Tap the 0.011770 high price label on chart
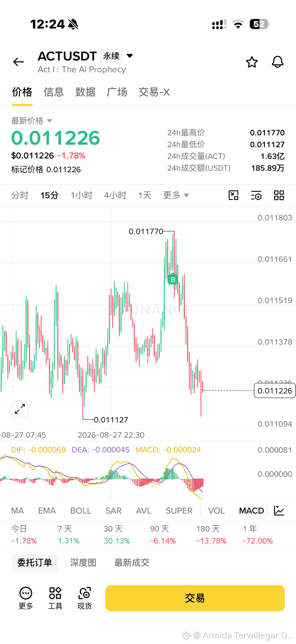This screenshot has width=296, height=644. coord(146,231)
